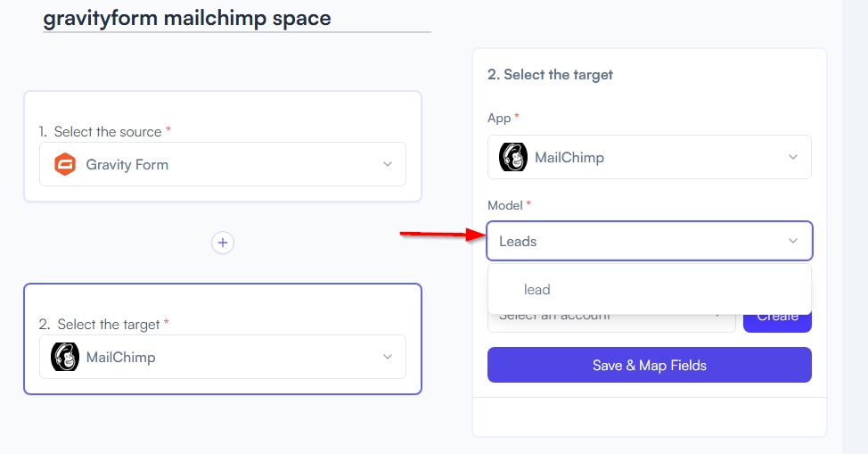The image size is (868, 454).
Task: Click the Save & Map Fields button
Action: tap(650, 365)
